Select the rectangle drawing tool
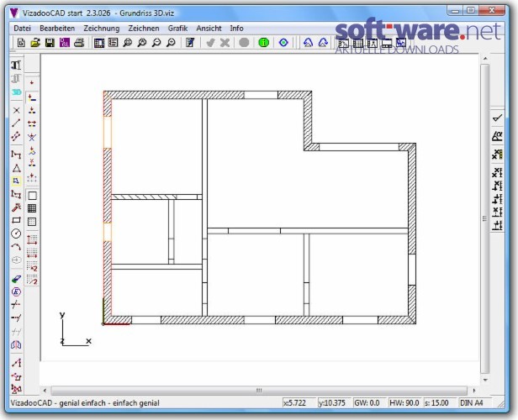The image size is (518, 420). [16, 220]
